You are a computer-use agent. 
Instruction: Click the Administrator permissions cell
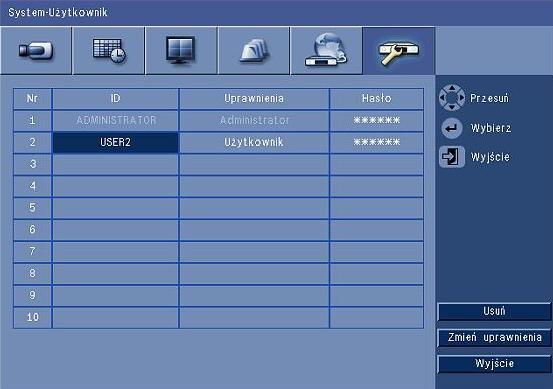coord(254,121)
